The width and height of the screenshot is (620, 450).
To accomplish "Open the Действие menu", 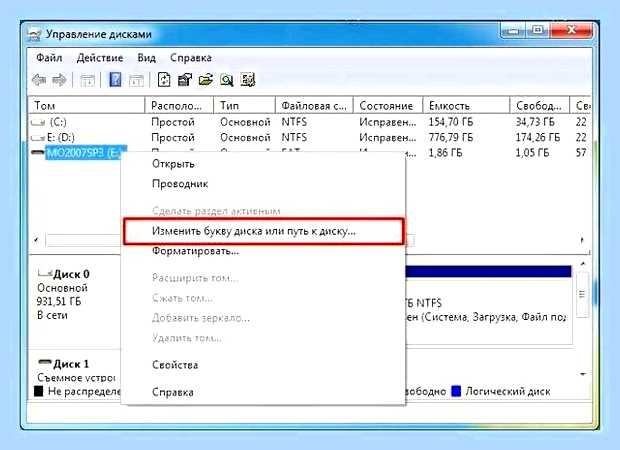I will click(100, 58).
